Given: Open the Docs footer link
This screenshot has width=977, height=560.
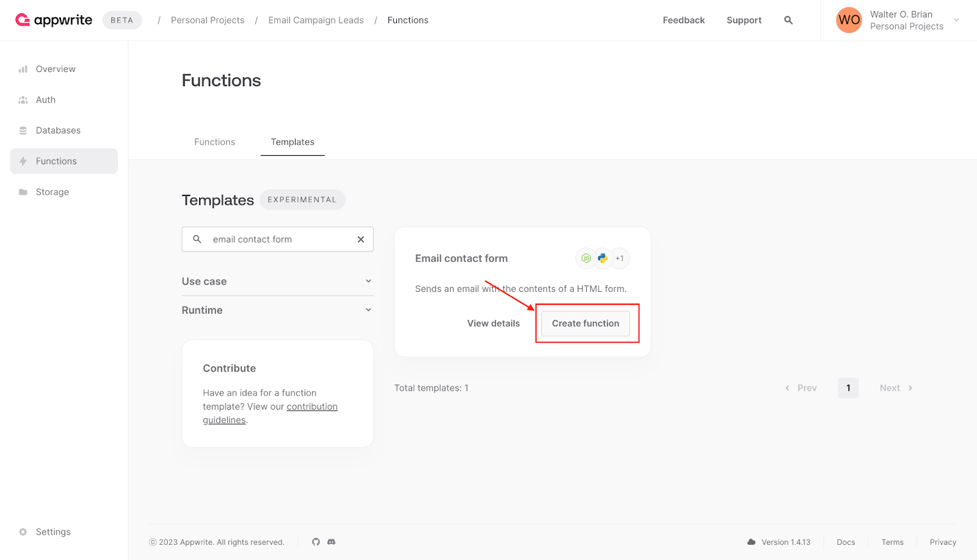Looking at the screenshot, I should pyautogui.click(x=846, y=542).
